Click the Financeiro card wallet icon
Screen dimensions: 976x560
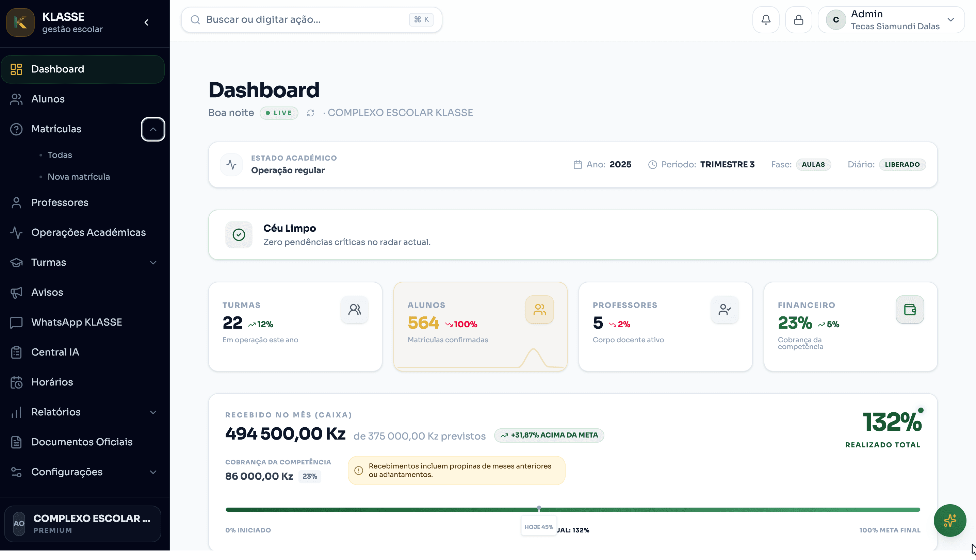tap(909, 310)
